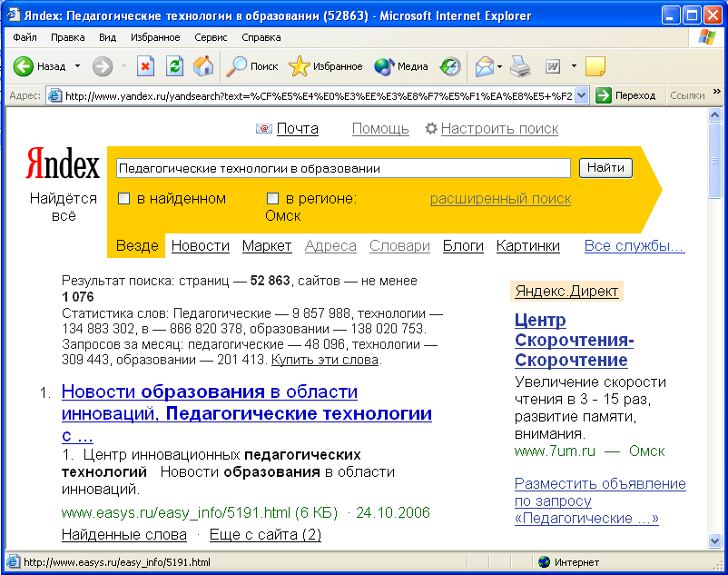The height and width of the screenshot is (575, 728).
Task: Switch to the Блоги tab
Action: pyautogui.click(x=463, y=245)
